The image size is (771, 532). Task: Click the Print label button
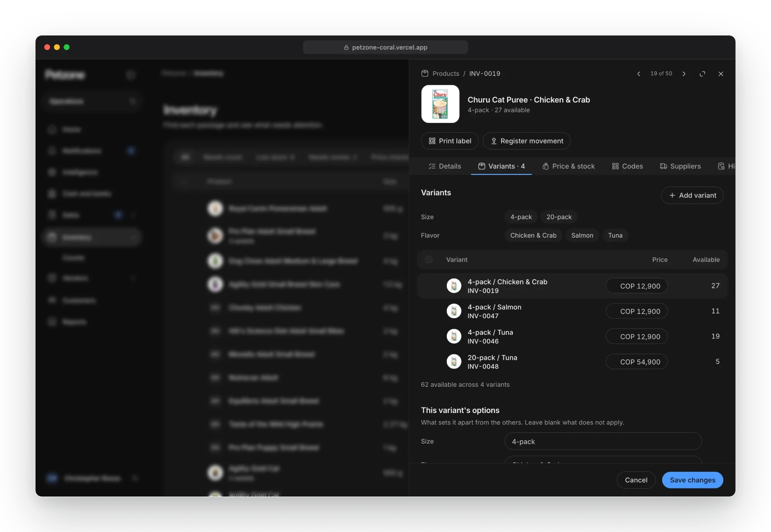coord(450,141)
